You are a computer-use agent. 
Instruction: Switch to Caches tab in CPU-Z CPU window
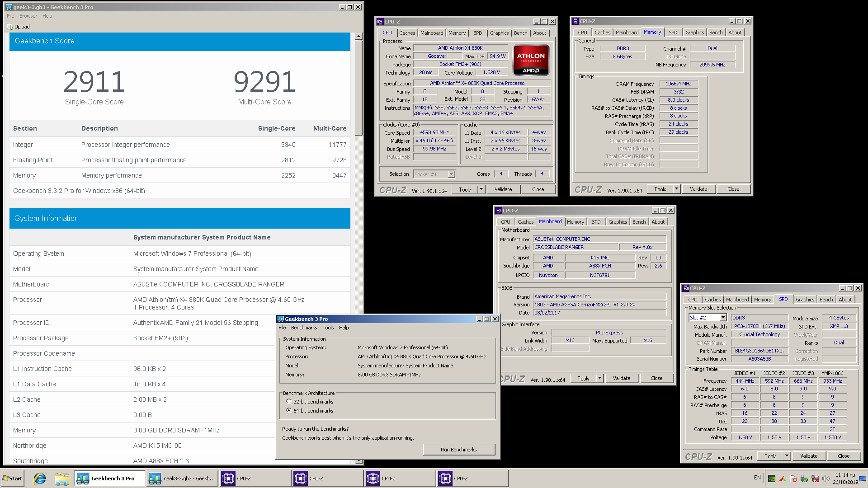(407, 33)
